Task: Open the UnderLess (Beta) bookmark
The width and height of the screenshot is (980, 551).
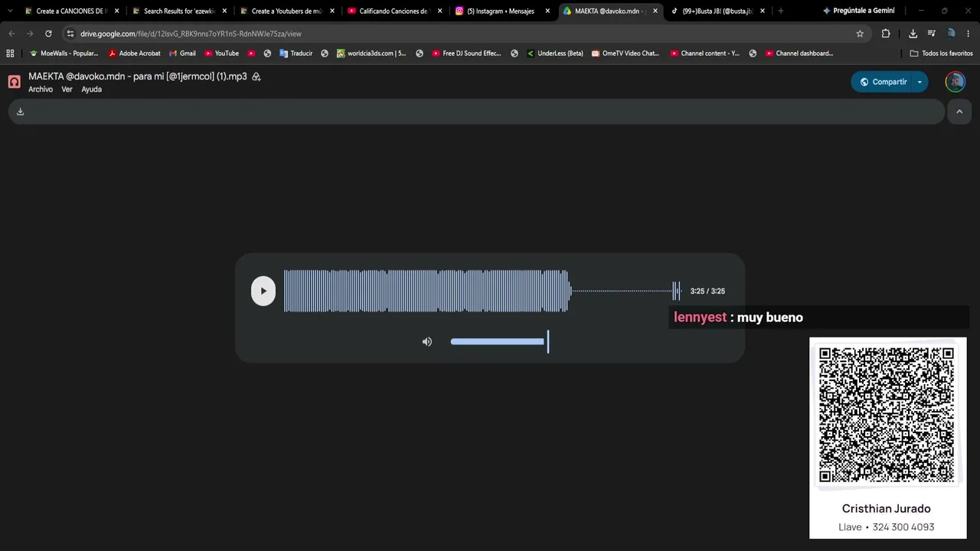Action: 555,54
